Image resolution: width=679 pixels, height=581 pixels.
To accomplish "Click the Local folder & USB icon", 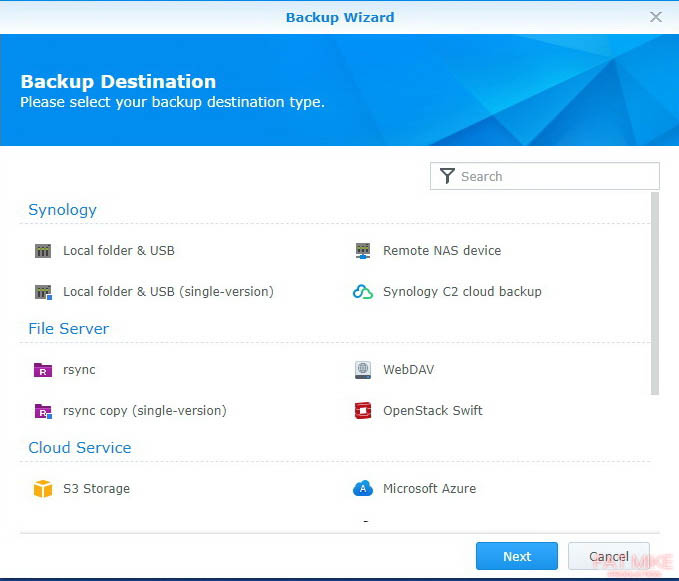I will pyautogui.click(x=43, y=251).
